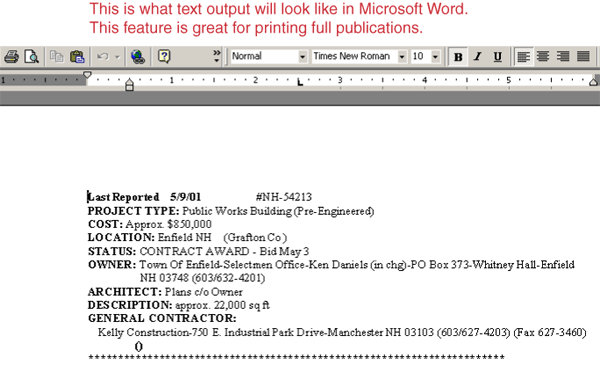The image size is (600, 387).
Task: Click '(Fax 627-3460)' text
Action: (550, 332)
